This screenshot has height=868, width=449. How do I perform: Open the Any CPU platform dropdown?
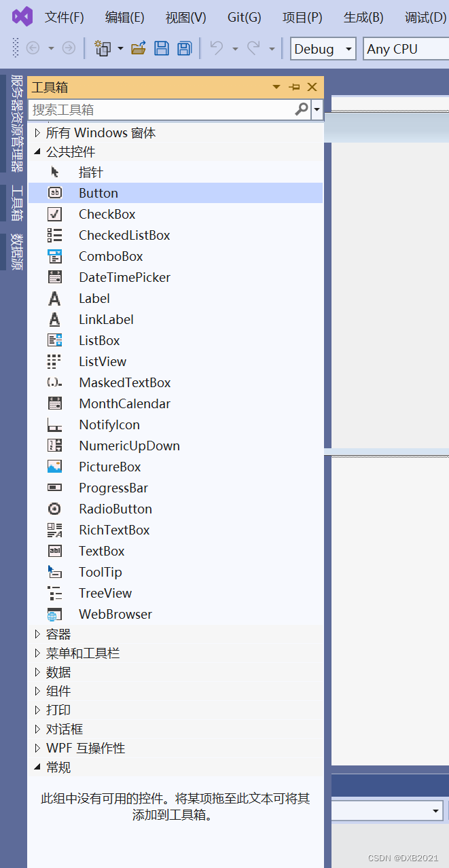pos(406,49)
